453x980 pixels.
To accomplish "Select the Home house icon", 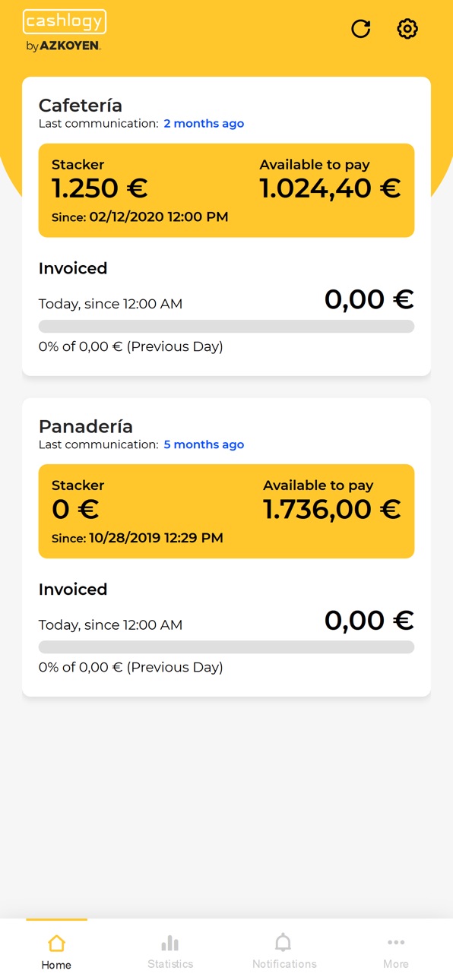I will pyautogui.click(x=56, y=943).
